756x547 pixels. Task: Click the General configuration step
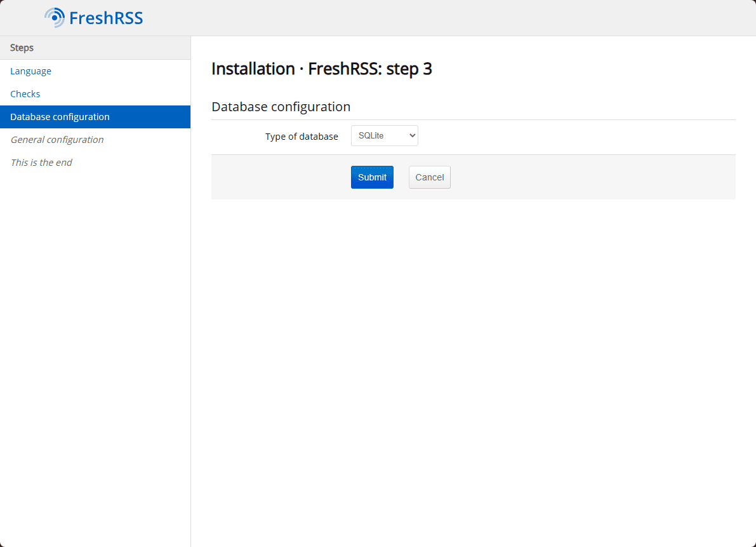tap(57, 140)
